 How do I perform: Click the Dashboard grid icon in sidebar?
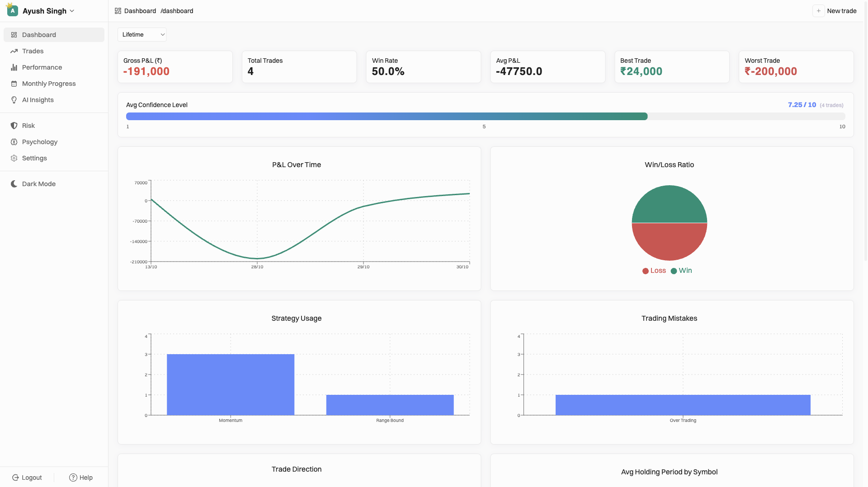pyautogui.click(x=14, y=35)
